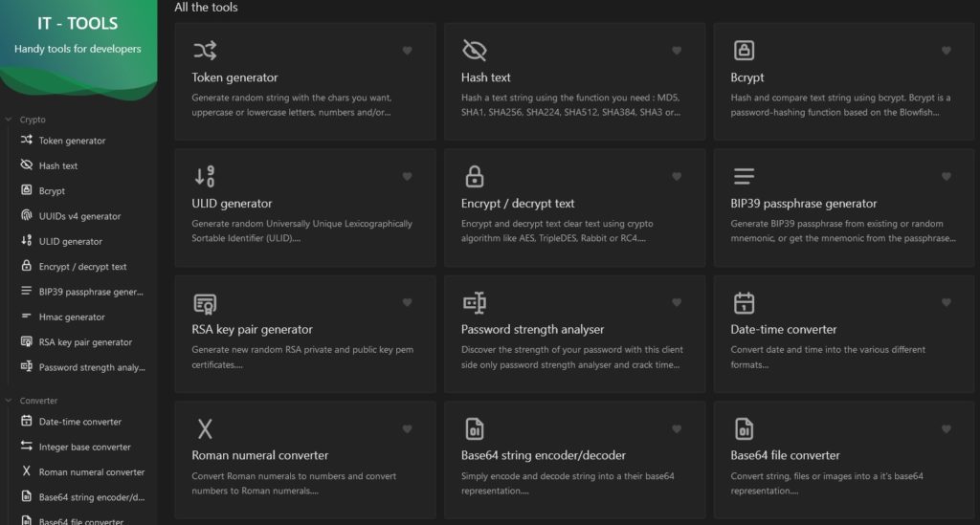Open the BIP39 passphrase generator card

click(844, 208)
